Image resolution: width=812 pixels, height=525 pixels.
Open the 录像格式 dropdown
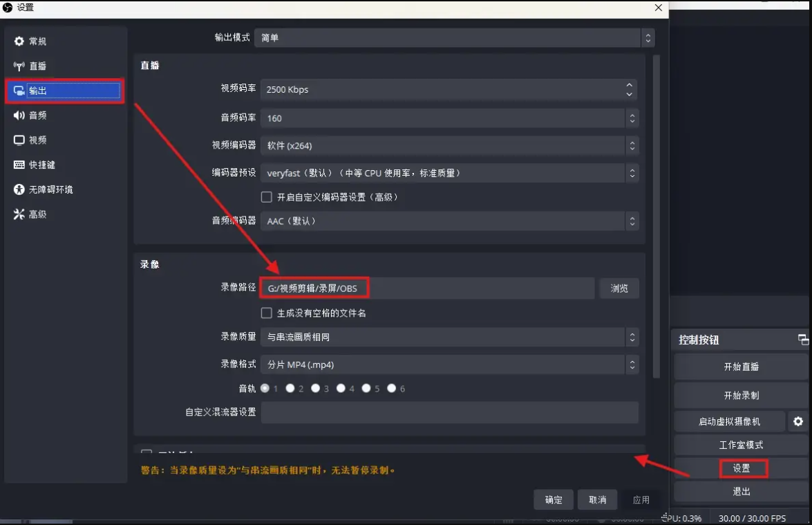pos(449,365)
